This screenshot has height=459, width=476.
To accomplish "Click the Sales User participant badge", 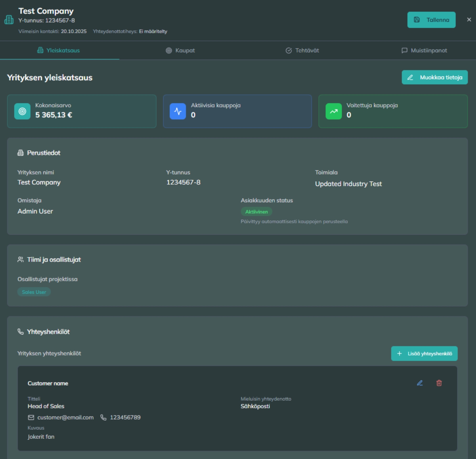I will coord(34,292).
